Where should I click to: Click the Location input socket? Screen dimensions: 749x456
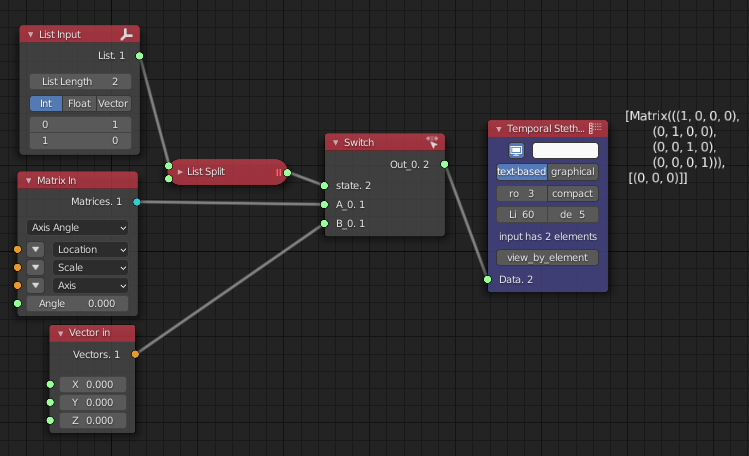coord(18,249)
